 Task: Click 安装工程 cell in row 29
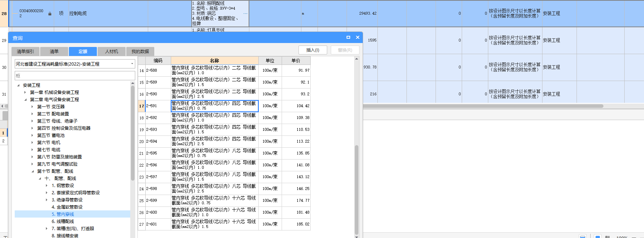point(551,41)
